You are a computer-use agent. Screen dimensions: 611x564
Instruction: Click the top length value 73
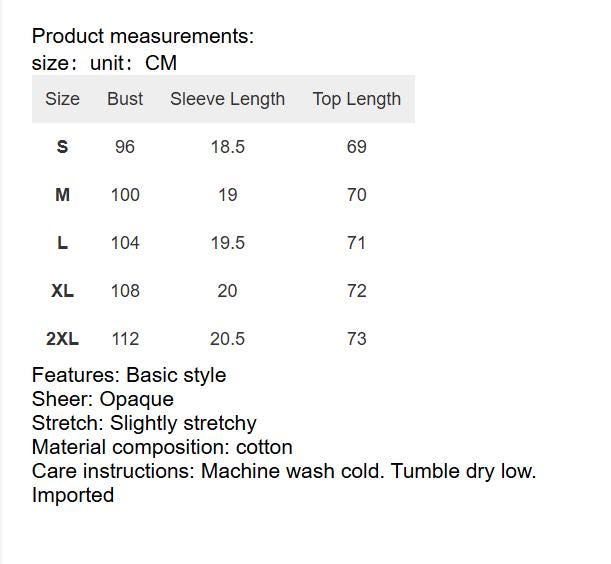tap(357, 339)
